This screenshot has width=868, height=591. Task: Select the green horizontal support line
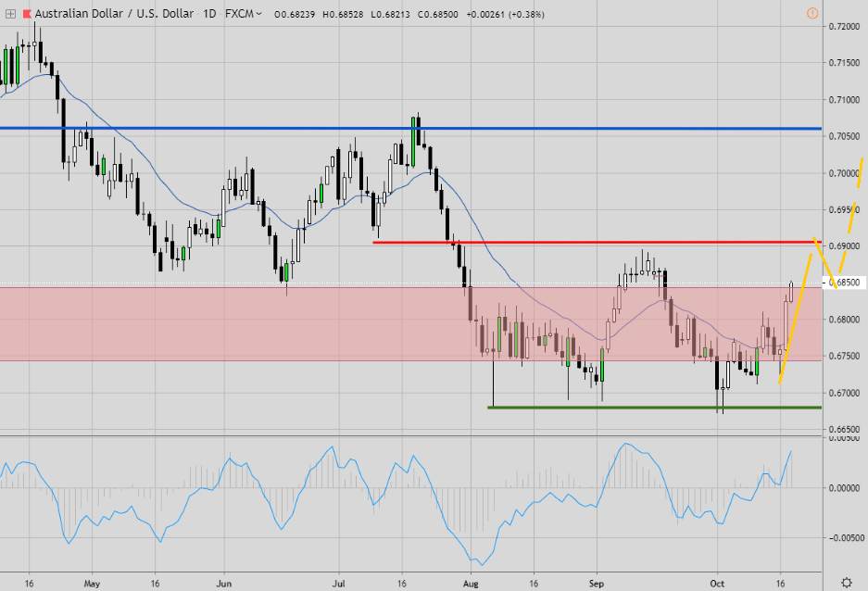point(654,408)
